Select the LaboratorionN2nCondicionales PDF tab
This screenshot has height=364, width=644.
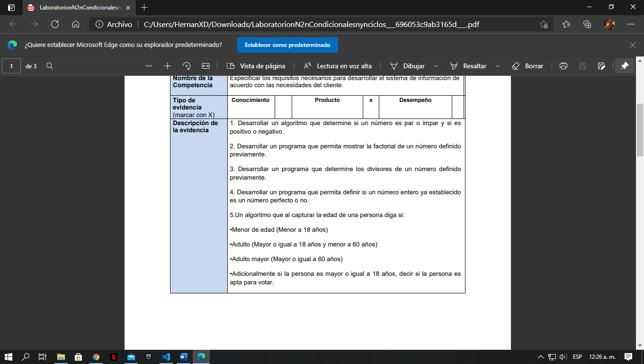79,8
